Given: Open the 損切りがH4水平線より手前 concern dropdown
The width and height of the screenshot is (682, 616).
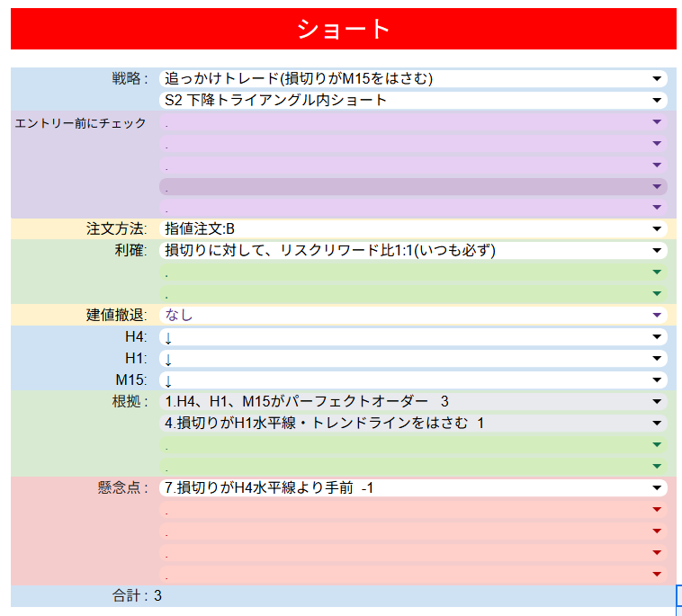Looking at the screenshot, I should (x=656, y=488).
